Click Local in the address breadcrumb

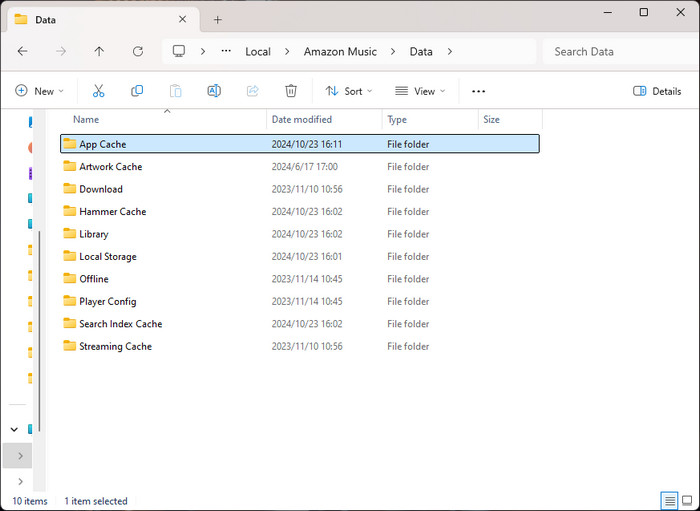pyautogui.click(x=258, y=52)
